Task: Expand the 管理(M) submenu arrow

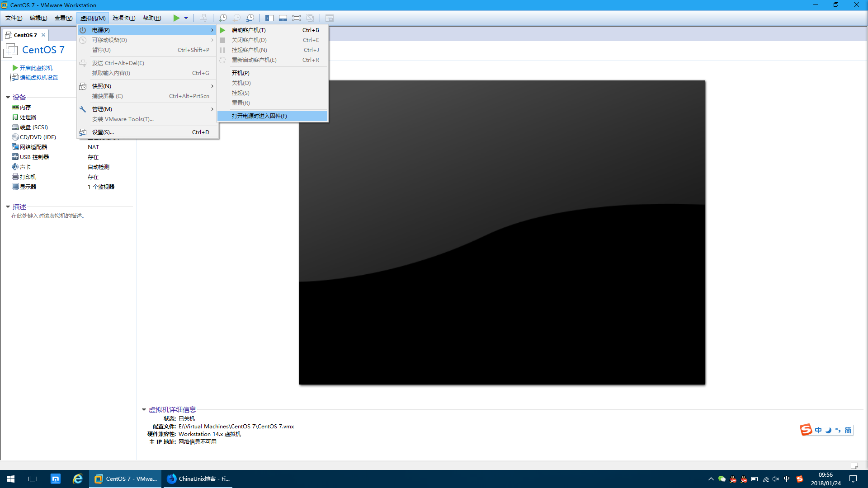Action: [x=212, y=109]
